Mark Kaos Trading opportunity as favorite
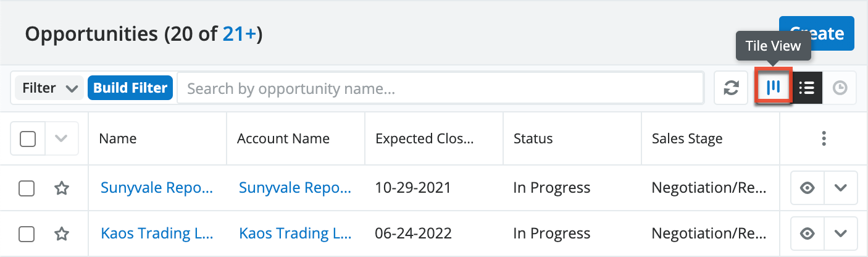The height and width of the screenshot is (257, 868). [x=61, y=234]
